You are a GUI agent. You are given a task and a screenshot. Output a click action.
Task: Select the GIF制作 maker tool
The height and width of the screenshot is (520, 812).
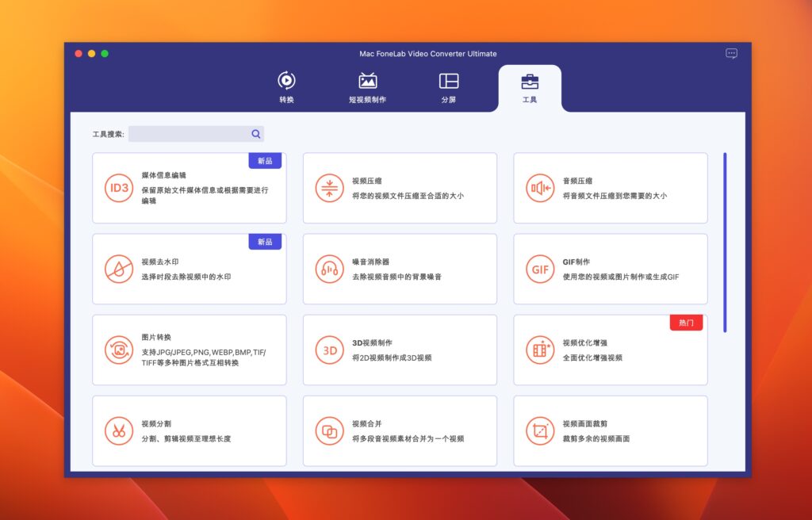[611, 269]
